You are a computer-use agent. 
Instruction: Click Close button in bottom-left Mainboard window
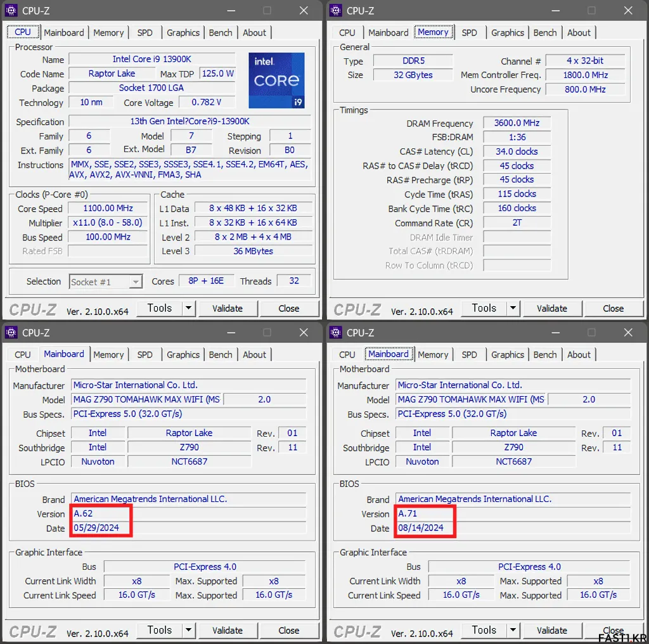coord(289,631)
